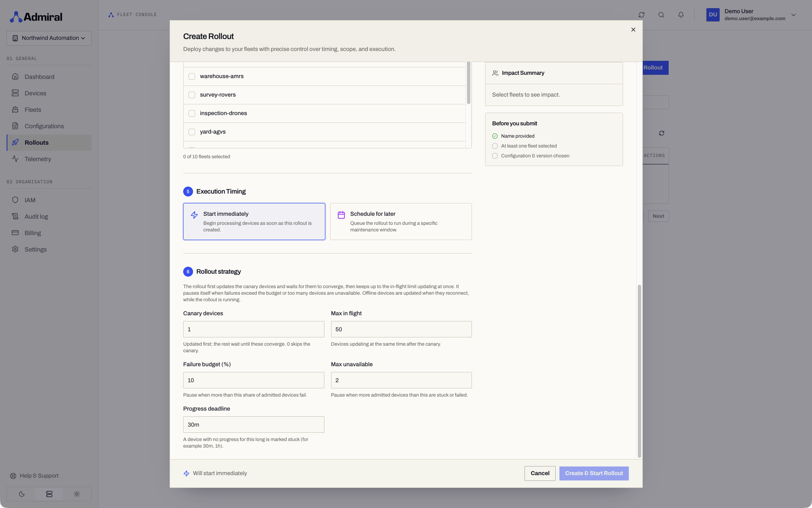This screenshot has height=508, width=812.
Task: Open search via magnifier icon
Action: 661,15
